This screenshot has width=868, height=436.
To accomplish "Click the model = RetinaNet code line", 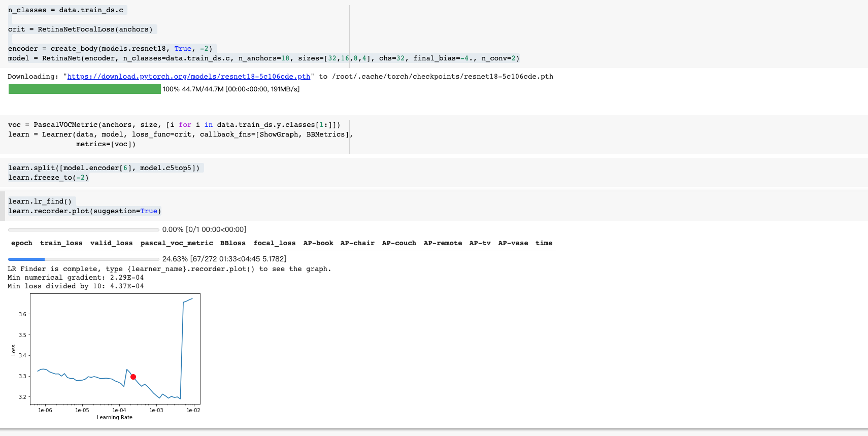I will [x=264, y=58].
